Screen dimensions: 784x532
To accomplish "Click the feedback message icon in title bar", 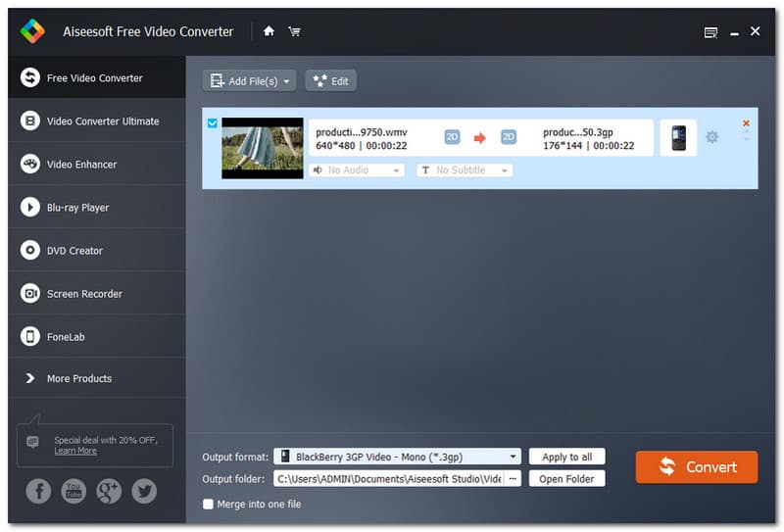I will 710,32.
